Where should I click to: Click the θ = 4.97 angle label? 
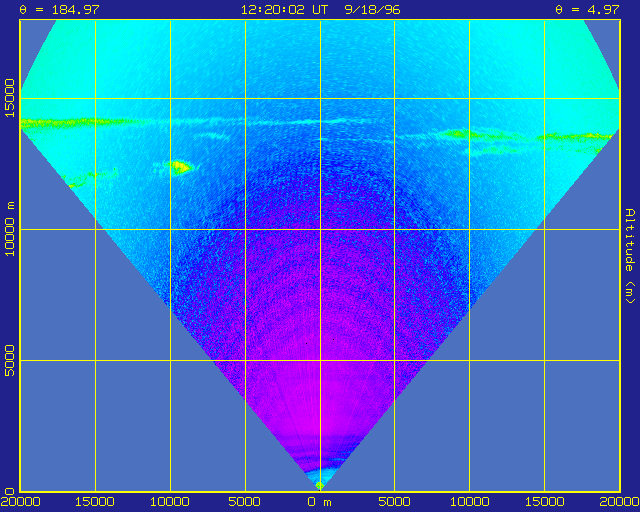tap(587, 9)
